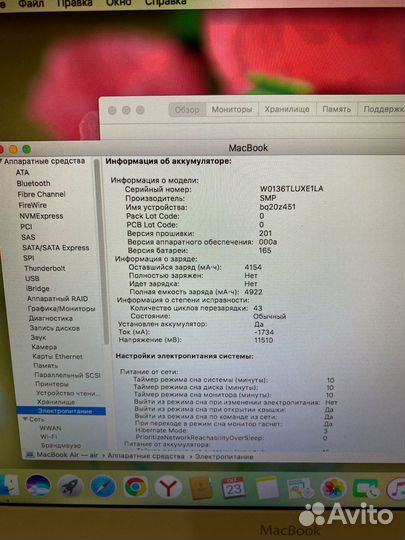Viewport: 405px width, 540px height.
Task: Click serial number W0136TLUXE1LA
Action: pos(291,189)
